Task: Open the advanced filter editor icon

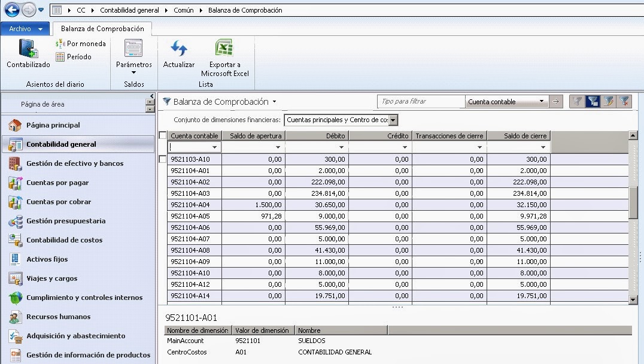Action: pyautogui.click(x=609, y=101)
